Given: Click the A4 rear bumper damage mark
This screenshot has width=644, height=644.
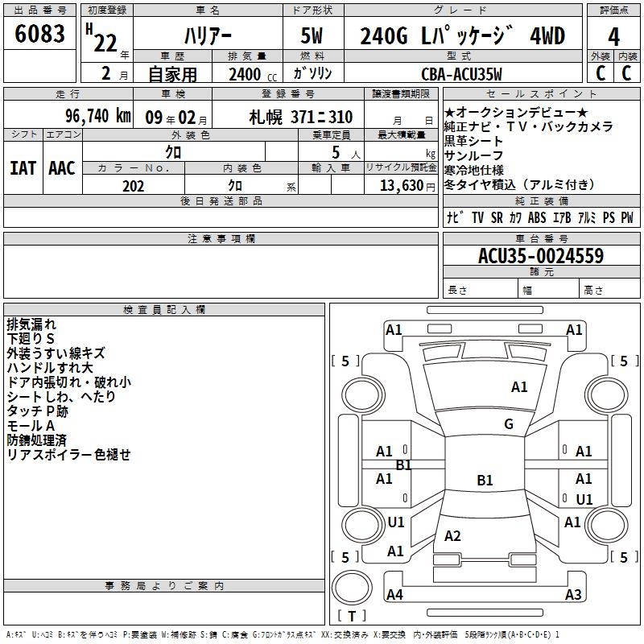Looking at the screenshot, I should point(394,595).
